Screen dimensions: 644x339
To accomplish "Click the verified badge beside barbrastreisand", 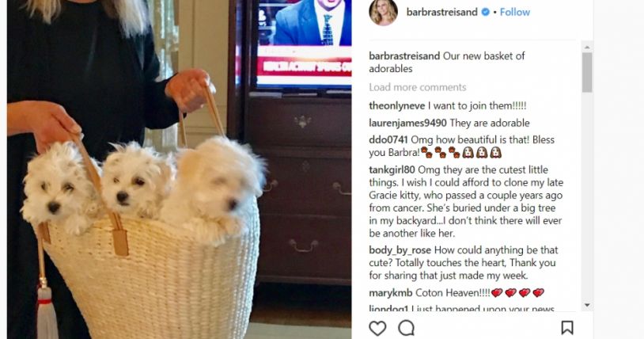I will (x=486, y=13).
